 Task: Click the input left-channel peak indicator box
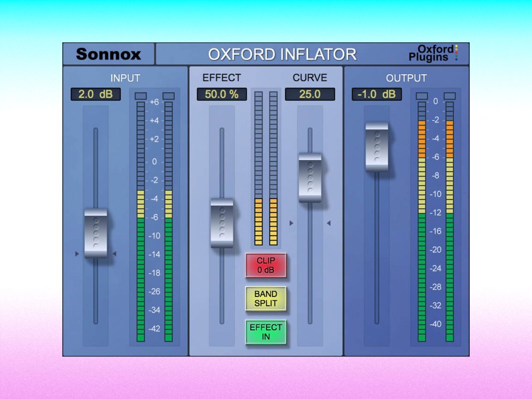(140, 96)
